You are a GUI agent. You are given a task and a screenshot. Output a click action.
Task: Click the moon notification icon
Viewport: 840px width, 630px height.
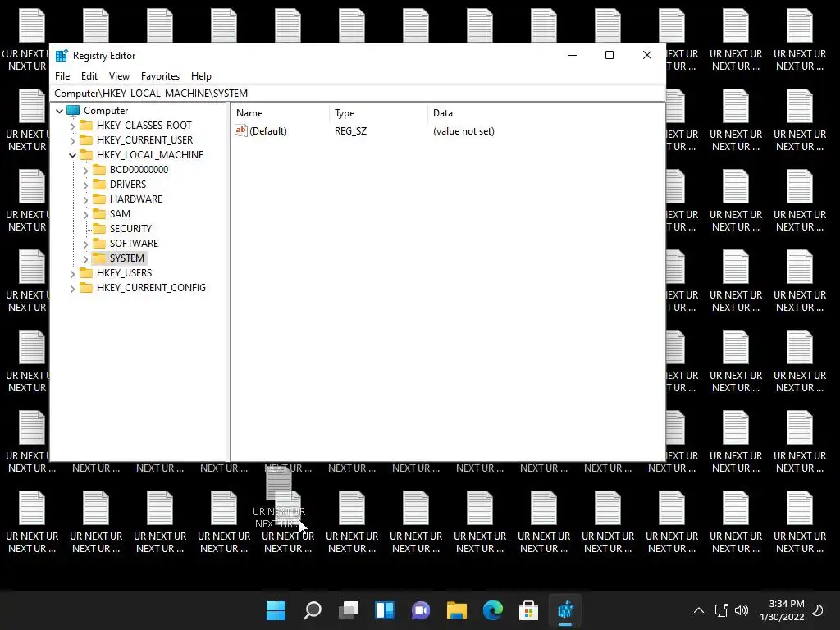coord(818,610)
